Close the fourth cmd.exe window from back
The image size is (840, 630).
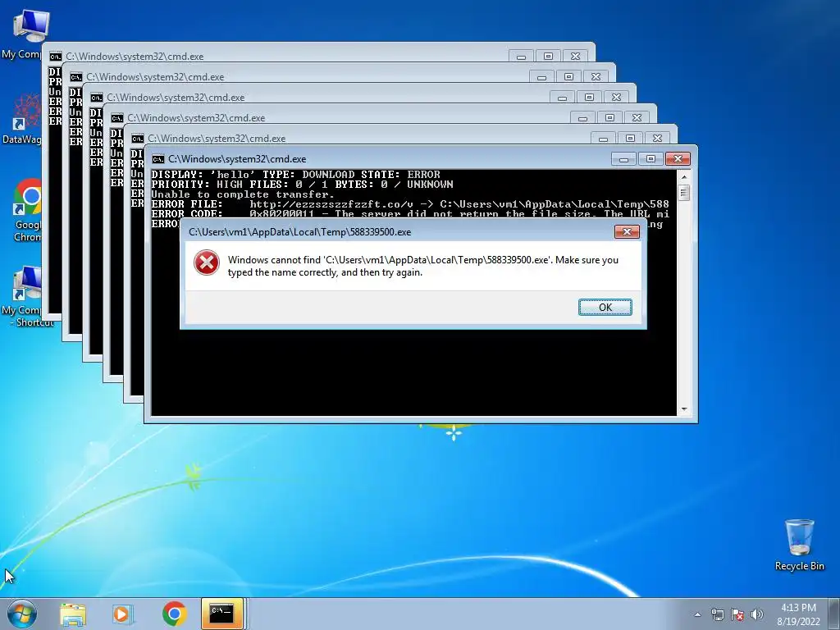coord(637,117)
